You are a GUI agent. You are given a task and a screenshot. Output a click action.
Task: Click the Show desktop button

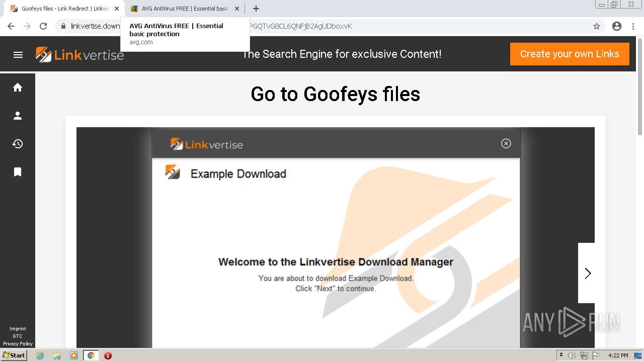click(638, 355)
